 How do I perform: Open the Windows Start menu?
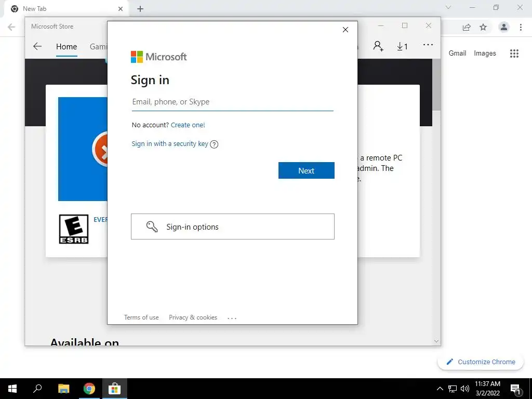pos(12,389)
